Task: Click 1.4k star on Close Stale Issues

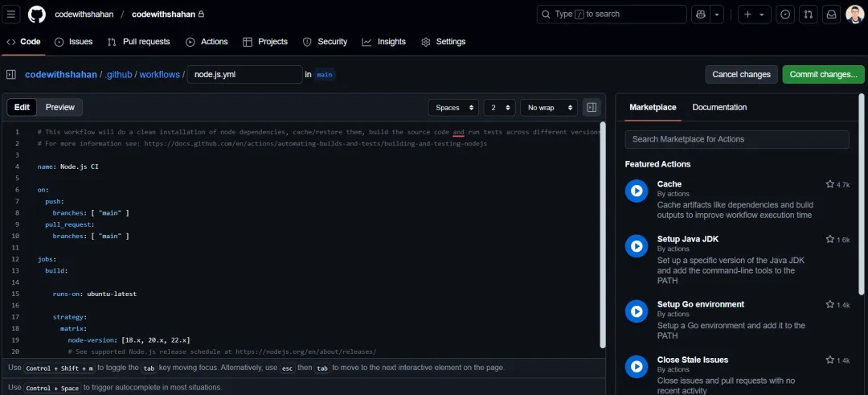Action: [x=837, y=360]
